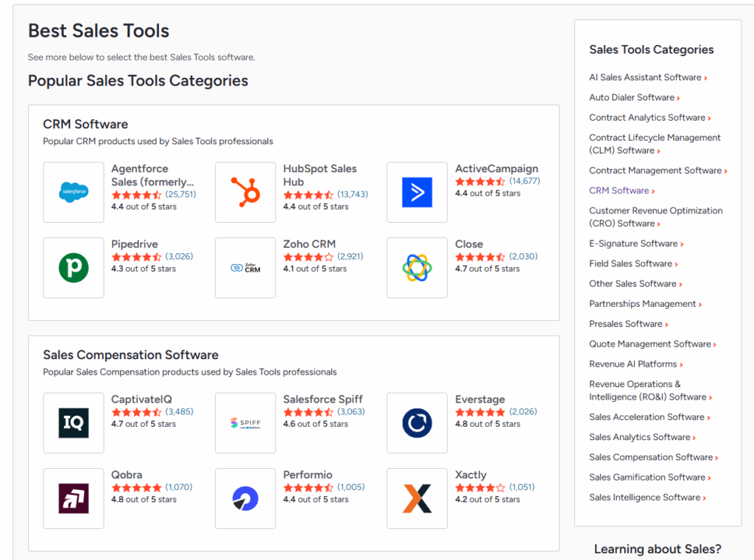Click the Xactly X logo
The height and width of the screenshot is (560, 754).
pos(417,498)
